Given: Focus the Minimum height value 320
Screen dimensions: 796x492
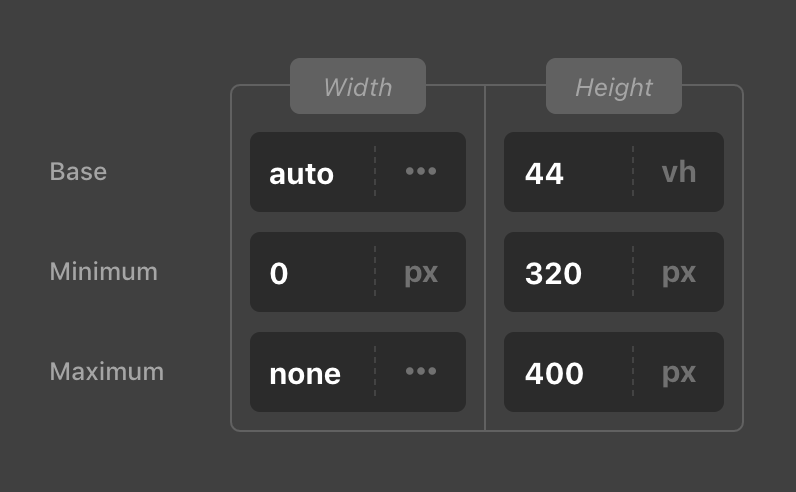Looking at the screenshot, I should tap(565, 273).
